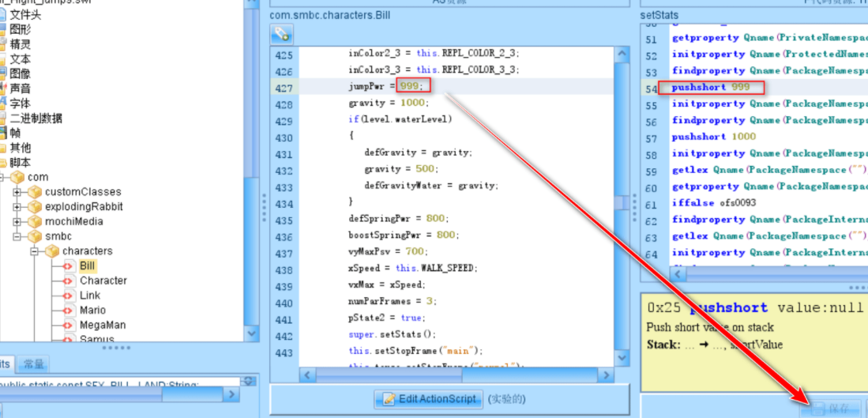Collapse the smbc package node
This screenshot has height=418, width=868.
pyautogui.click(x=17, y=236)
